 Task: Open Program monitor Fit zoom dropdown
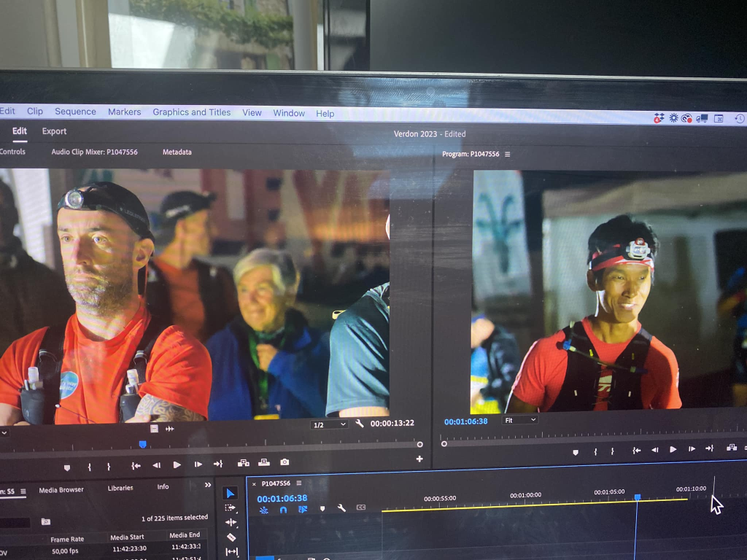(519, 420)
